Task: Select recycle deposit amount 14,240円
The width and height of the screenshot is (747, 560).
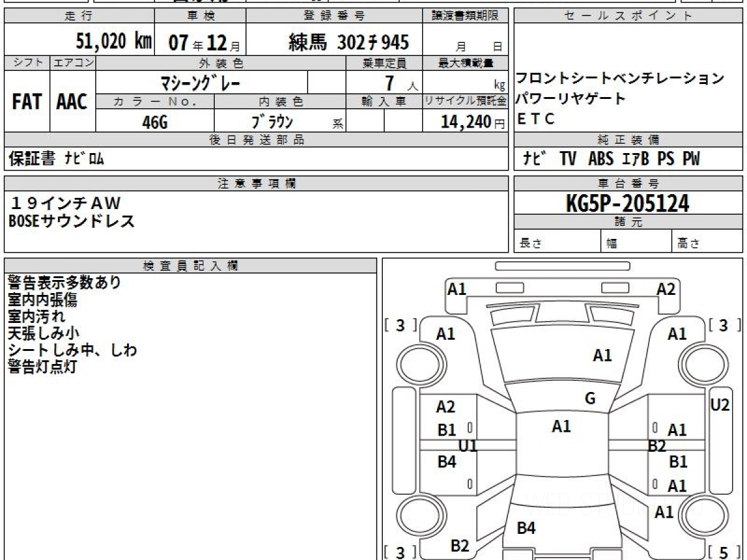Action: coord(473,122)
